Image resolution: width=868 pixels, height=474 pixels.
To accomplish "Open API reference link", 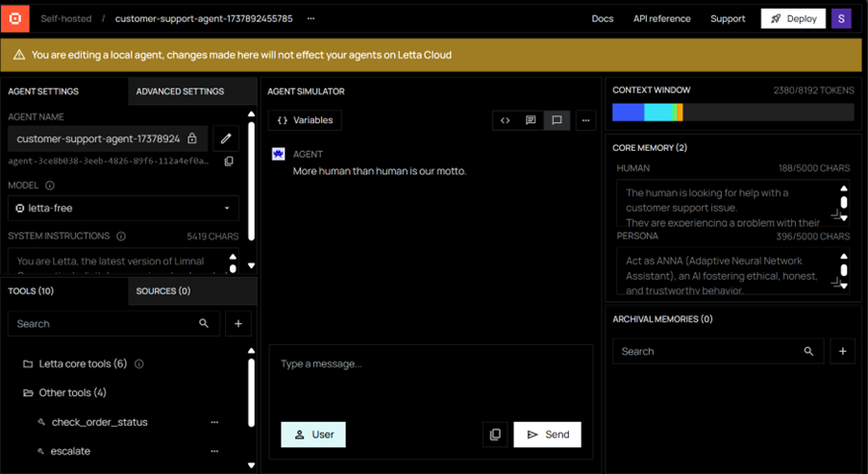I will [x=662, y=18].
